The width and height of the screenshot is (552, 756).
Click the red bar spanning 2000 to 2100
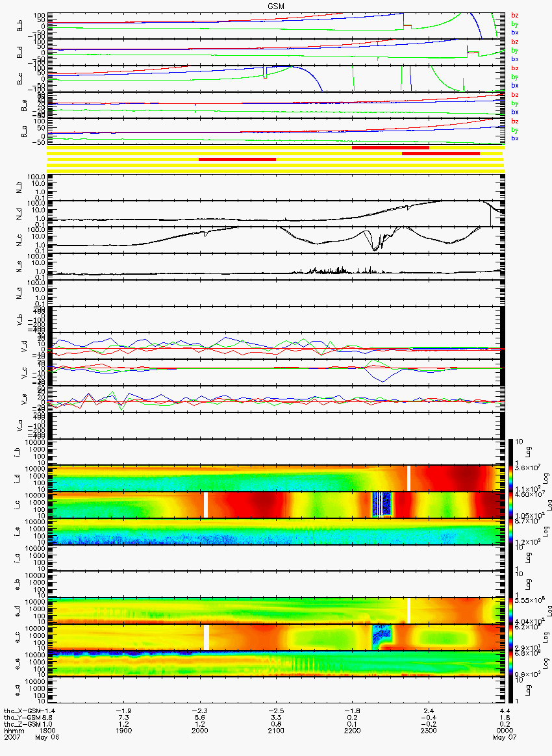237,159
